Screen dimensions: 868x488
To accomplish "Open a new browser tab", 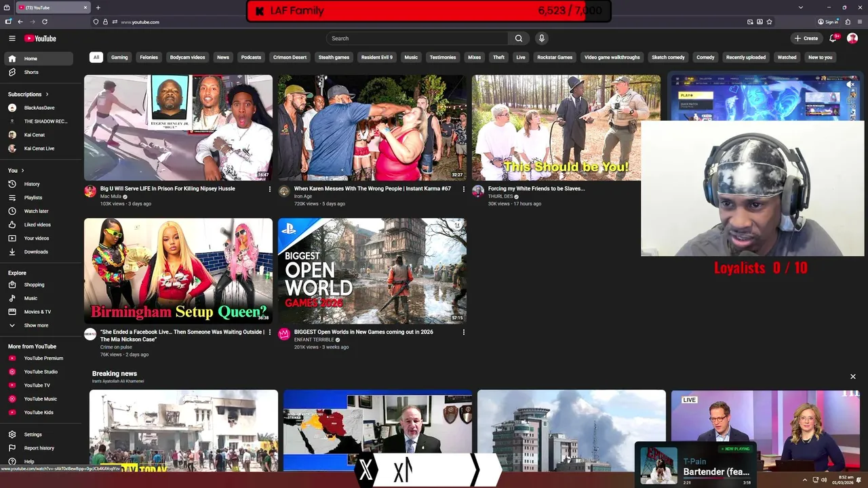I will (98, 7).
